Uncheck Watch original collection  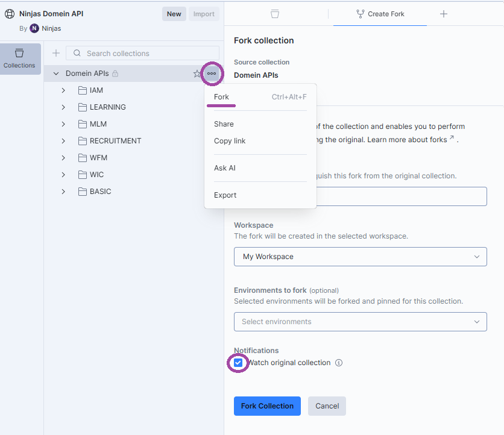click(x=238, y=363)
